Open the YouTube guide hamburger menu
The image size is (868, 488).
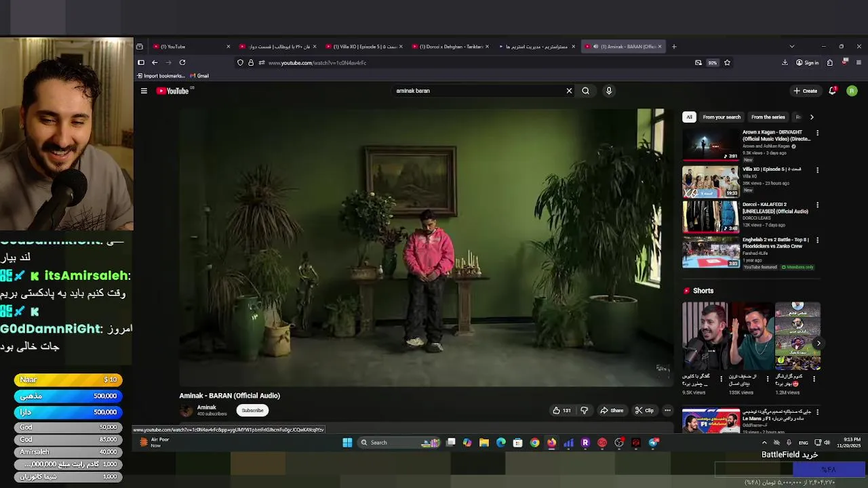(x=144, y=91)
